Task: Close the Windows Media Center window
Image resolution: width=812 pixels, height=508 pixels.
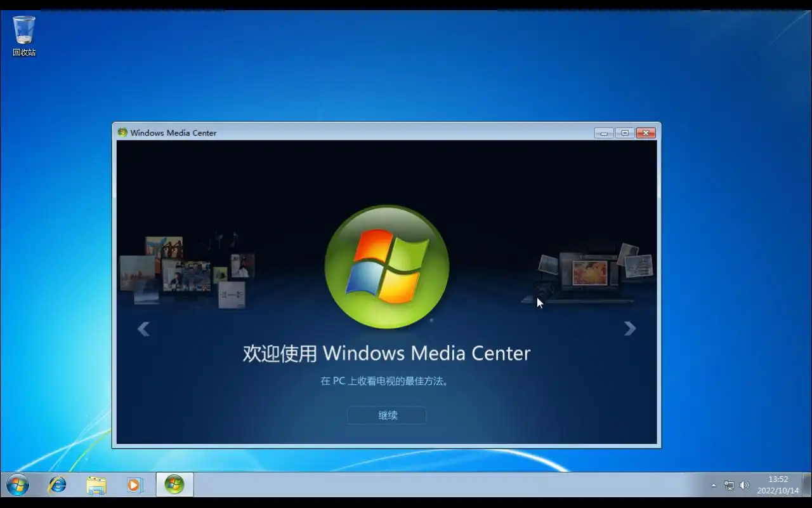Action: [x=646, y=133]
